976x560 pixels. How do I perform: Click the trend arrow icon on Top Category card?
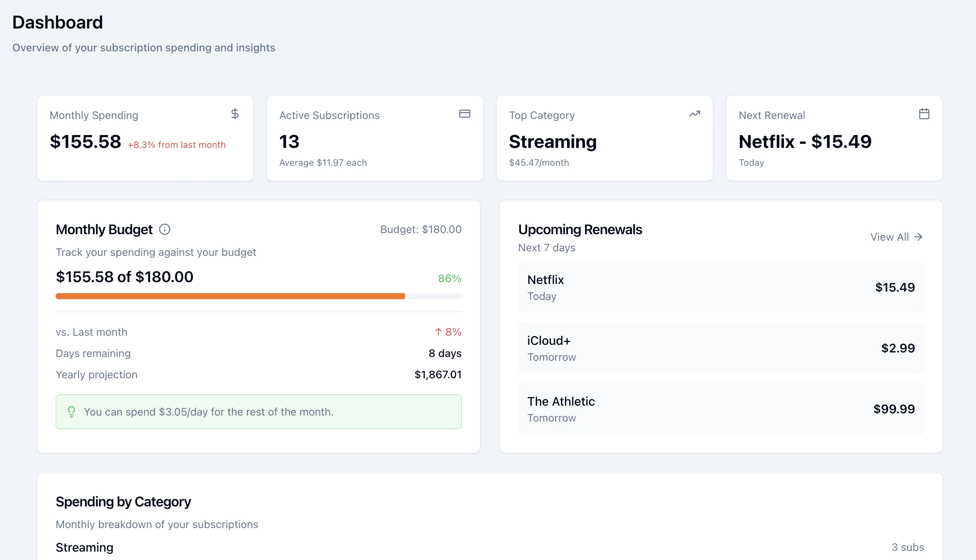pyautogui.click(x=694, y=114)
